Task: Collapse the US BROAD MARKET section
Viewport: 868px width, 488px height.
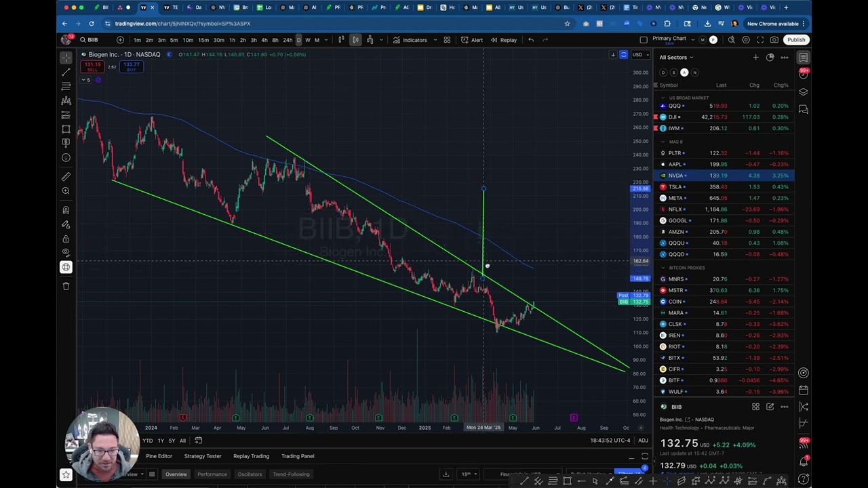Action: [663, 98]
